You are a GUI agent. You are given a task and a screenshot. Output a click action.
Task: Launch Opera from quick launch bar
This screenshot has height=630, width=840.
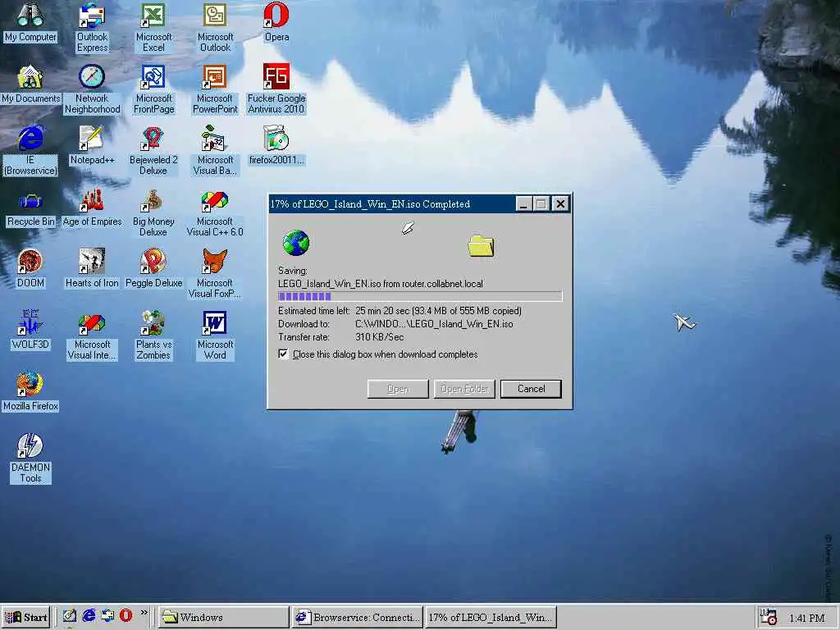pos(126,615)
